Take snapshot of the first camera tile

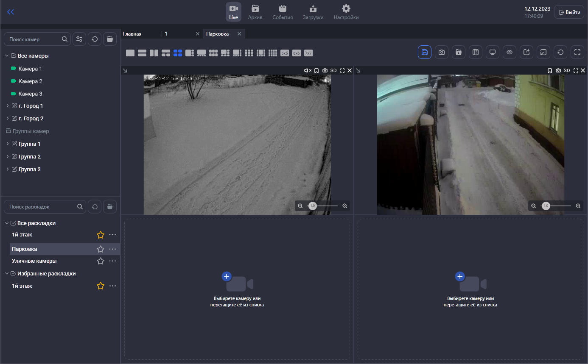coord(325,70)
